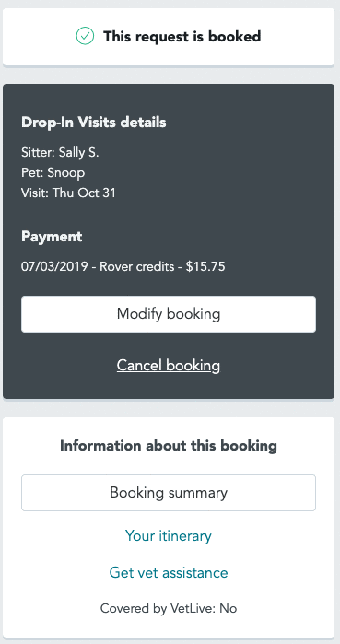
Task: Click the Cancel booking link
Action: [x=169, y=365]
